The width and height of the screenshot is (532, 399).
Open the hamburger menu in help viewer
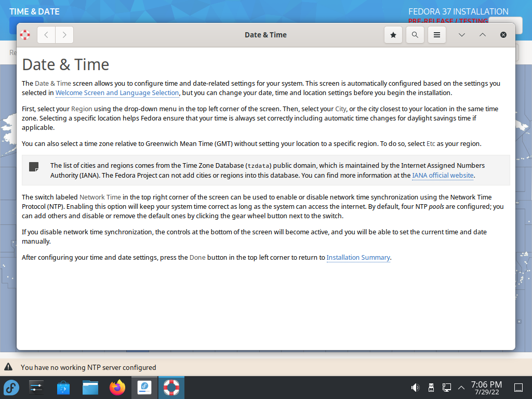(x=437, y=35)
